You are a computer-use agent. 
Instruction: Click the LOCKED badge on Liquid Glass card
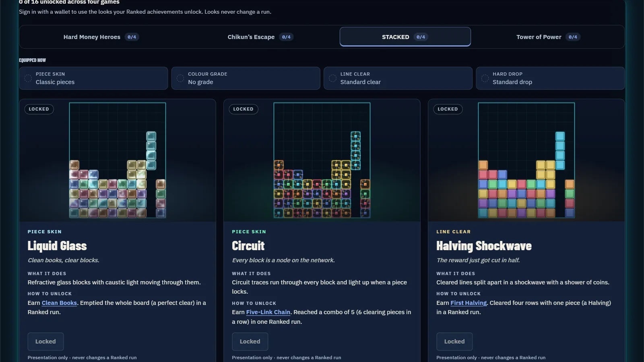pos(39,109)
